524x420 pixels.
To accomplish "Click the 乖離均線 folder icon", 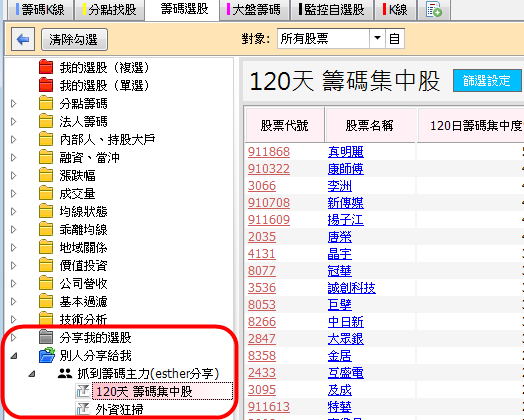I will [x=46, y=230].
